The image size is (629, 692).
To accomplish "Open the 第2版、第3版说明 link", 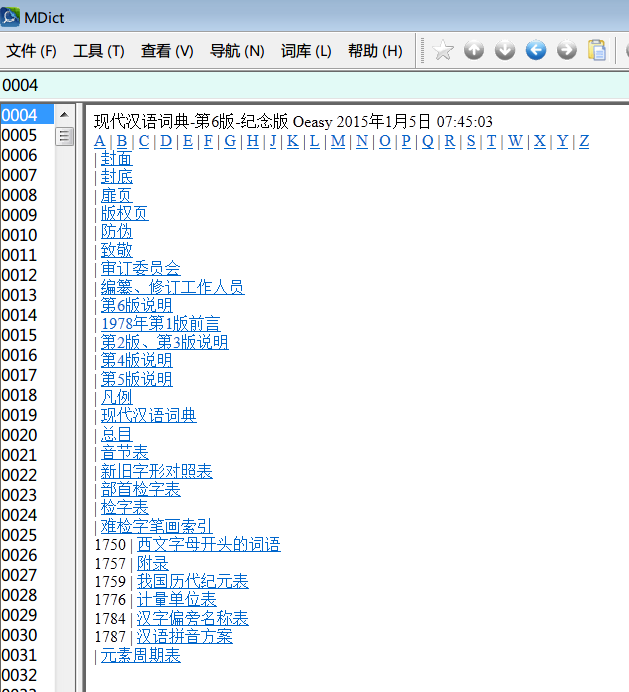I will point(165,342).
